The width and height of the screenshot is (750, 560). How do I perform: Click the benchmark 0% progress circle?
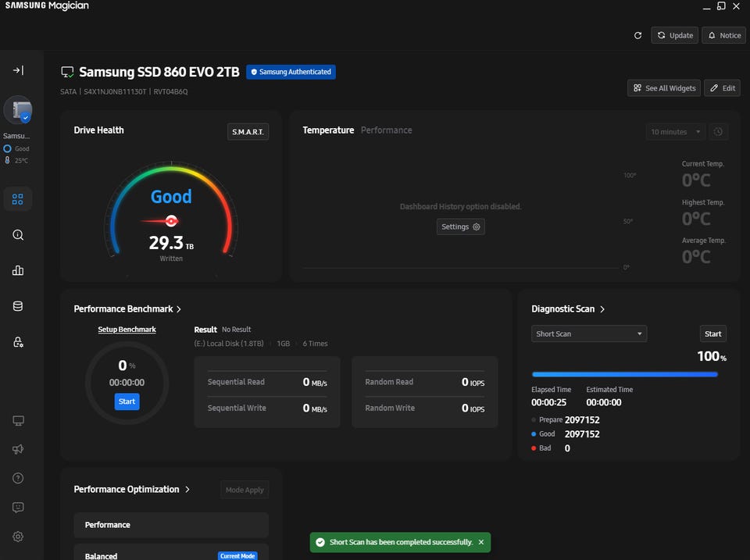[x=127, y=383]
